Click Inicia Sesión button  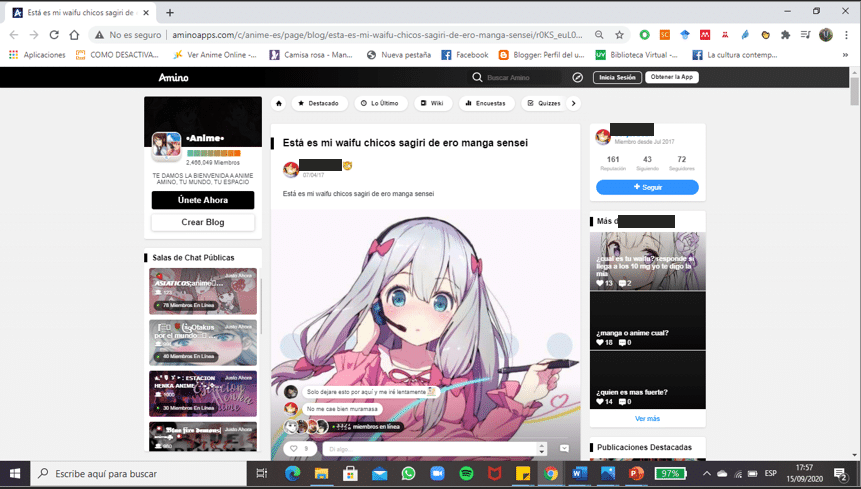click(x=617, y=77)
